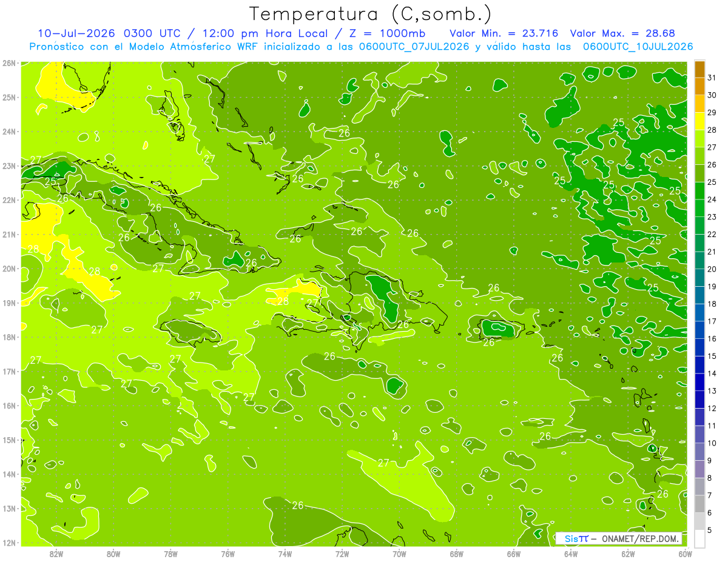
Task: Click the "60W" longitude label
Action: pos(685,554)
